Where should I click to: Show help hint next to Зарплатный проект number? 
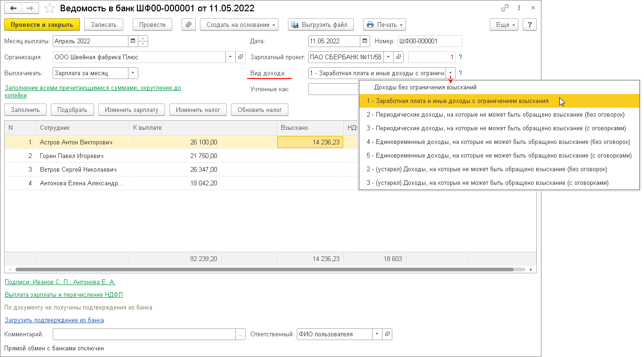coord(461,57)
